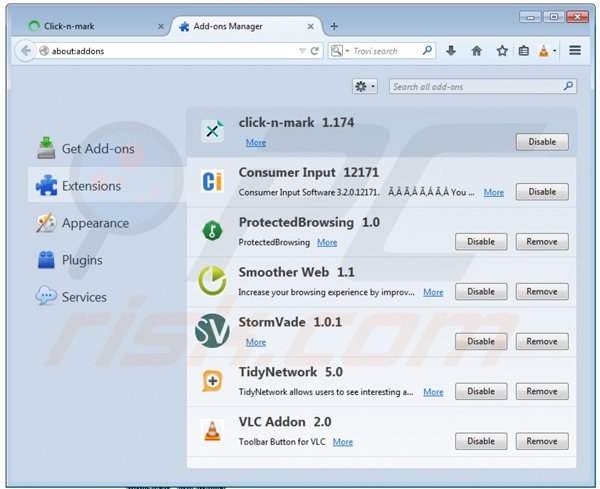Open More link for Smoother Web

(x=433, y=292)
